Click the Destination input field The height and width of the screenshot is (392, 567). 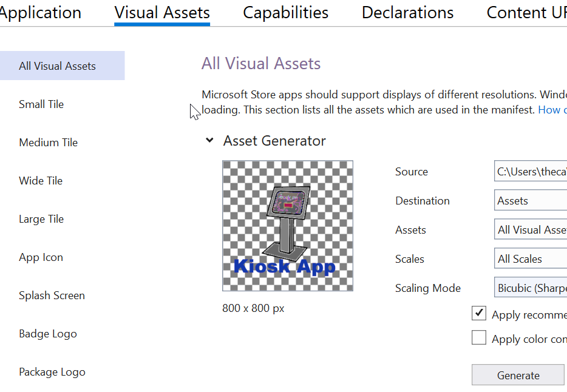[531, 201]
